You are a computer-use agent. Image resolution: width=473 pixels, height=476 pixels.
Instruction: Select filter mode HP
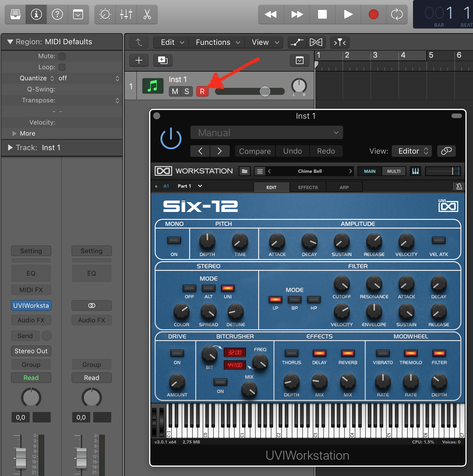[314, 300]
